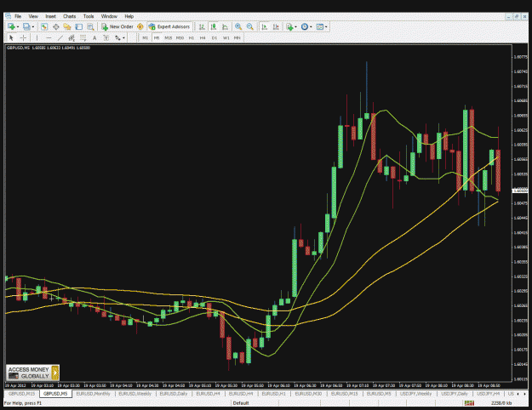Toggle the H1 timeframe

click(x=192, y=38)
